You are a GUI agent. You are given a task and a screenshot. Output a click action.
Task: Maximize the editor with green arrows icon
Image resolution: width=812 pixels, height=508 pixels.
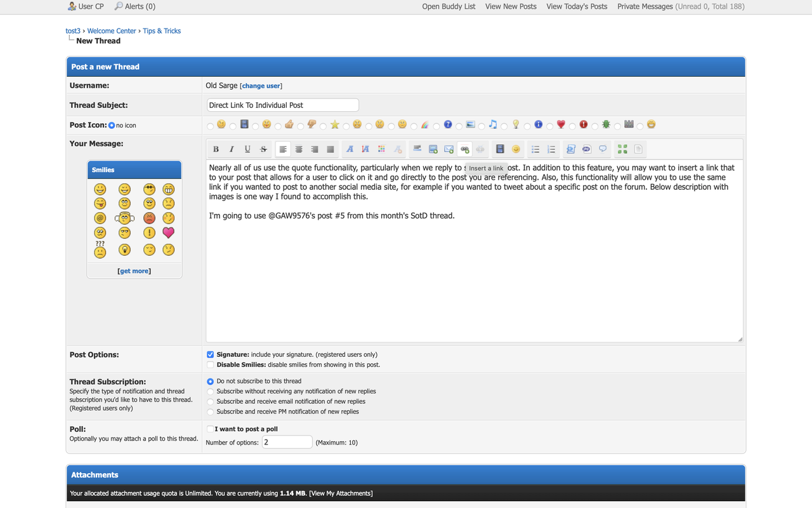pyautogui.click(x=622, y=149)
